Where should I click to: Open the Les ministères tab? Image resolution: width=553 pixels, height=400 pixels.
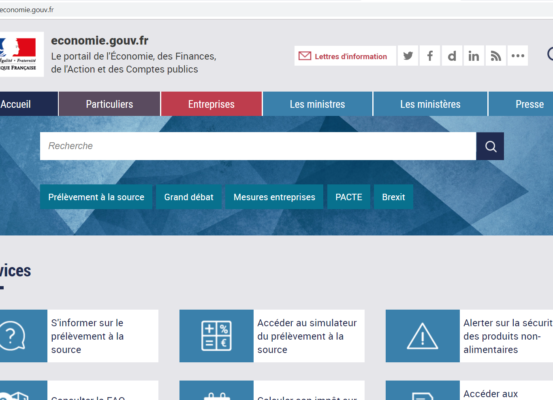430,104
